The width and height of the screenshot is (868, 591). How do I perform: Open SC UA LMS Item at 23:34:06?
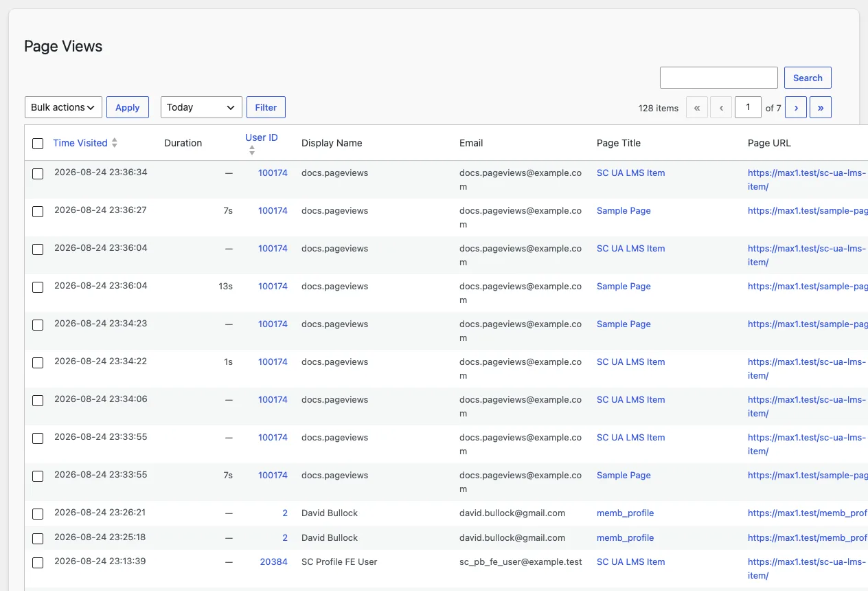[630, 400]
